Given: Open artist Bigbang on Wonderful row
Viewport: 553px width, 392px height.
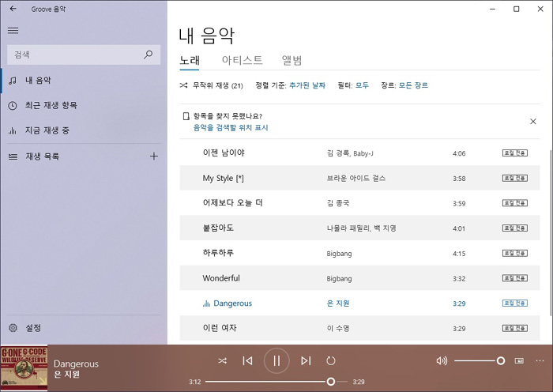Looking at the screenshot, I should (x=339, y=278).
